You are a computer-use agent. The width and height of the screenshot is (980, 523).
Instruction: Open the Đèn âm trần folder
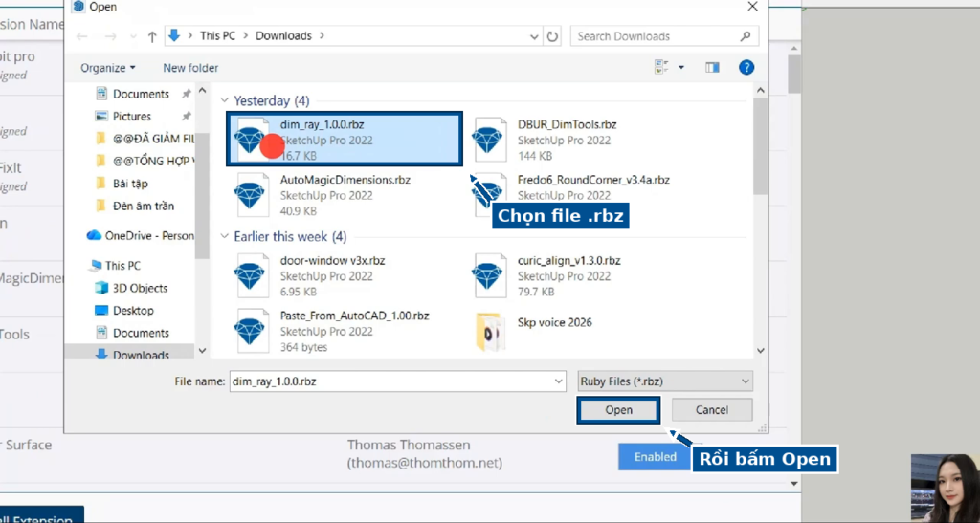click(135, 206)
